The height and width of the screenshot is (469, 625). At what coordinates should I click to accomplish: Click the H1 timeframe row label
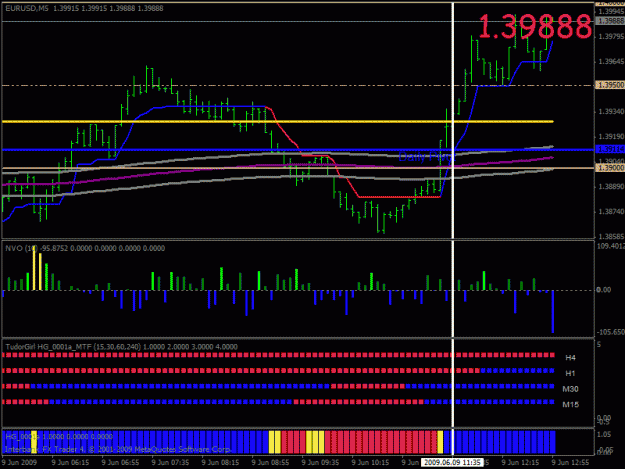pyautogui.click(x=570, y=373)
